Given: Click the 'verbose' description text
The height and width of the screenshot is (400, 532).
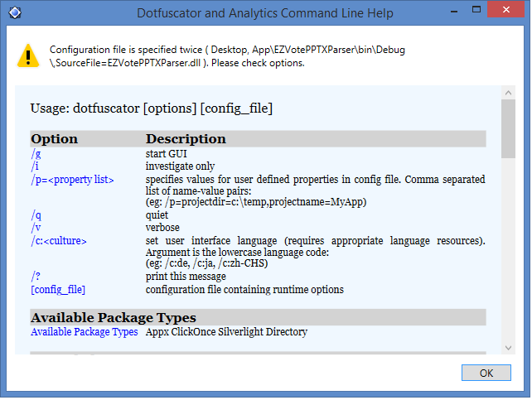Looking at the screenshot, I should pos(162,228).
